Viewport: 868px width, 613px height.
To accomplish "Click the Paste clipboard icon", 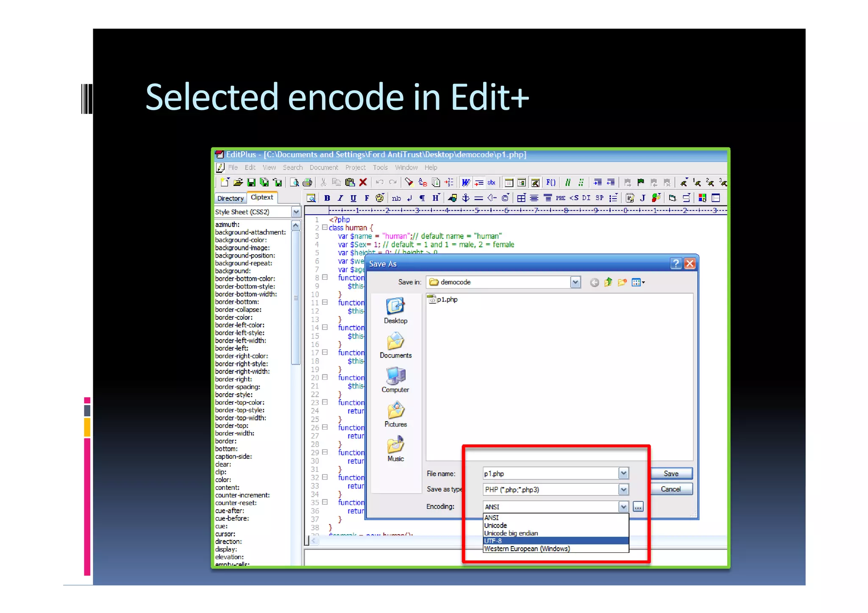I will click(x=350, y=183).
